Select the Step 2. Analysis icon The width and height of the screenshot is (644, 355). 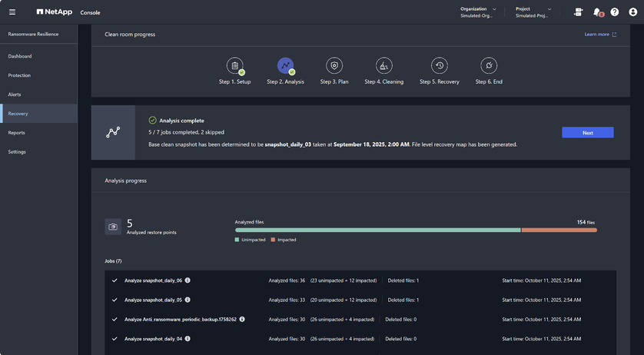point(285,66)
